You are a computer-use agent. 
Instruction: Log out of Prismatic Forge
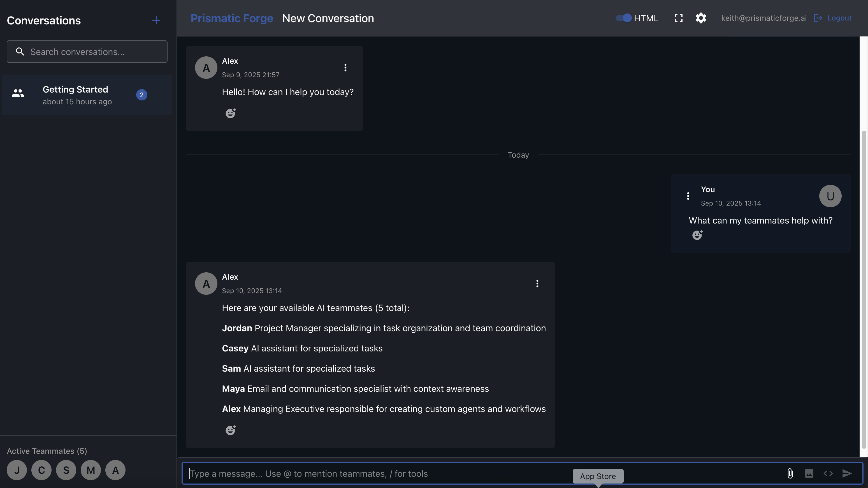pyautogui.click(x=839, y=18)
